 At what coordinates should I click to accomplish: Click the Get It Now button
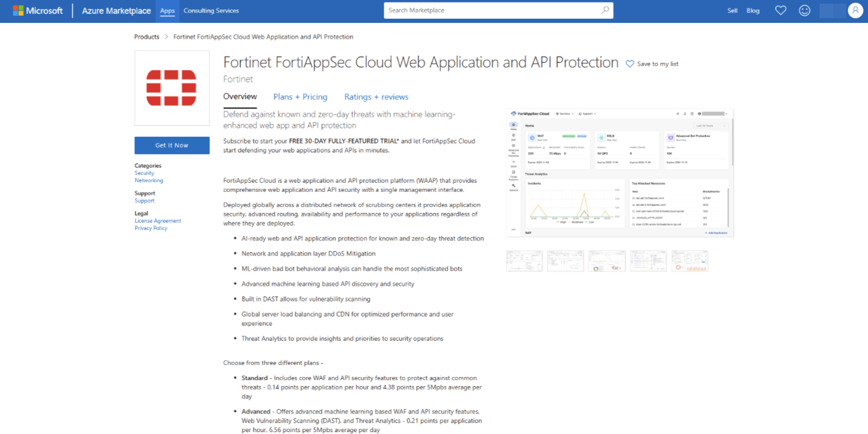172,145
